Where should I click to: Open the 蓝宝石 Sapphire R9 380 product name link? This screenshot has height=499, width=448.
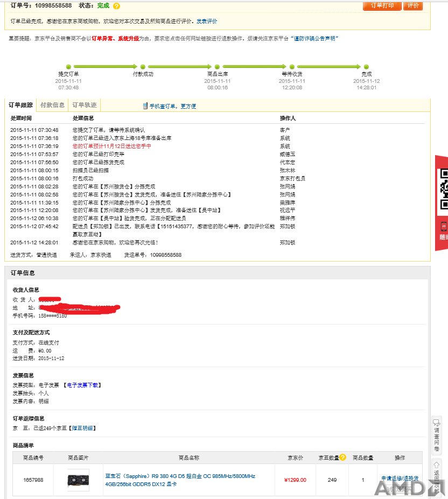180,480
